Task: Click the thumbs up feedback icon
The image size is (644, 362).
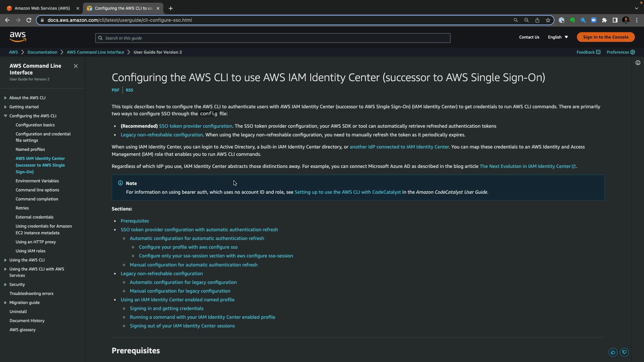Action: pyautogui.click(x=613, y=352)
